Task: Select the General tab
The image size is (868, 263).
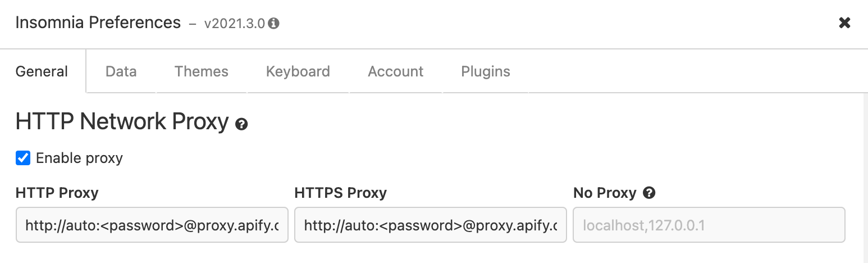Action: [42, 71]
